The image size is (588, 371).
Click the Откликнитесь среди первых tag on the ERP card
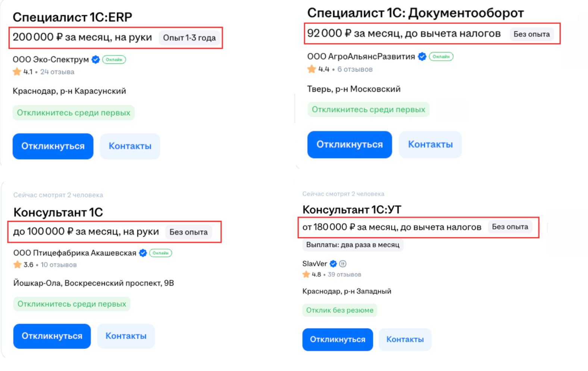(73, 112)
